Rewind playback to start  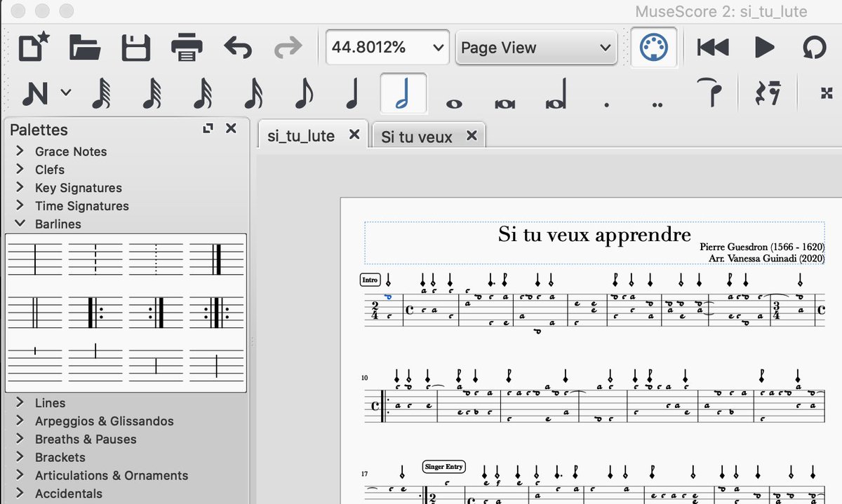(x=713, y=48)
